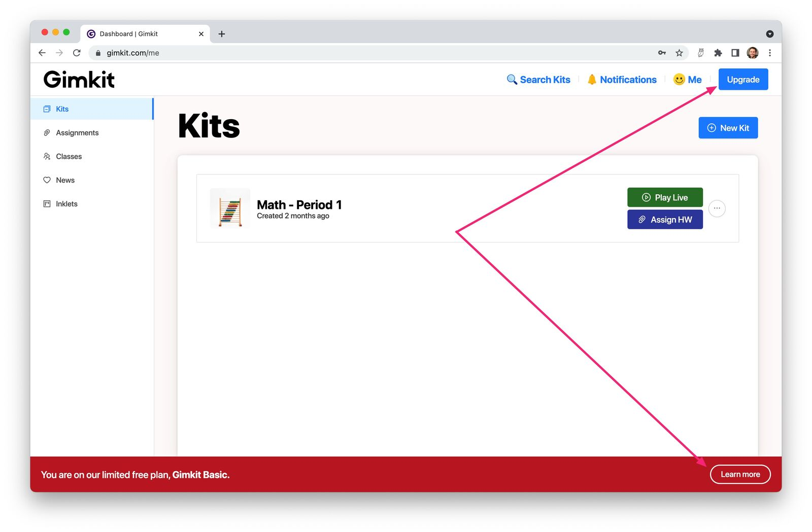Open the three-dot options for Math - Period 1
Viewport: 812px width, 532px height.
point(717,208)
